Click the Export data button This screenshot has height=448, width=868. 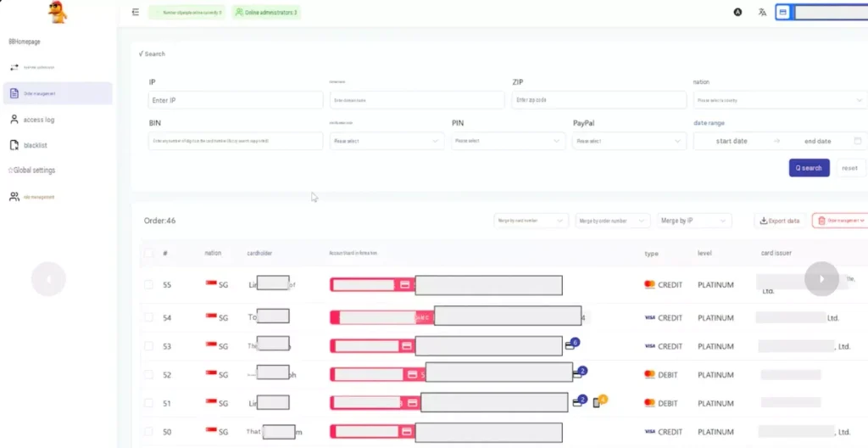780,221
